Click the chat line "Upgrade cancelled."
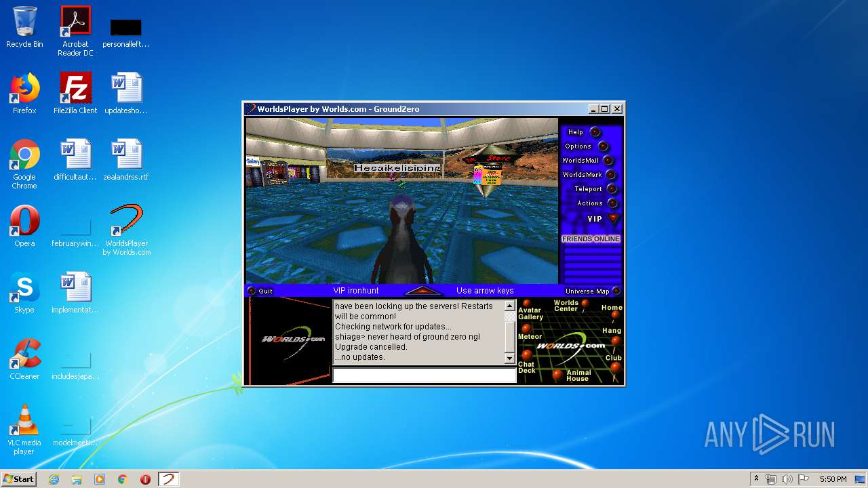 [x=371, y=347]
